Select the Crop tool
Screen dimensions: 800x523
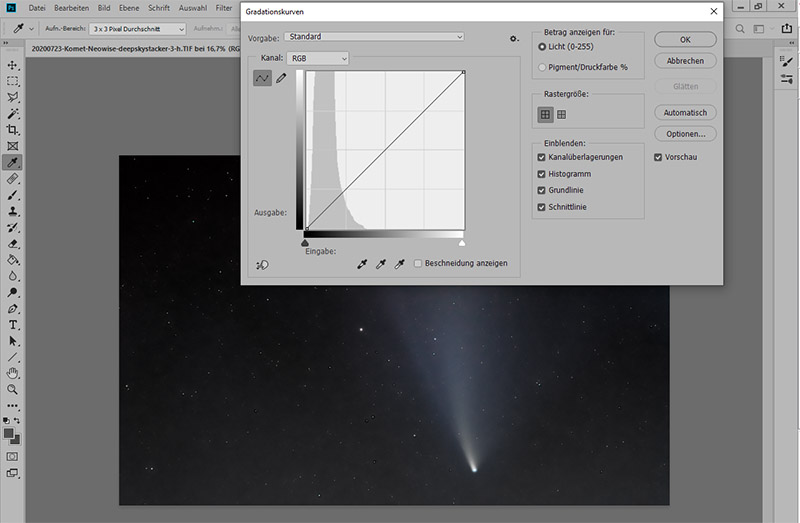click(13, 130)
